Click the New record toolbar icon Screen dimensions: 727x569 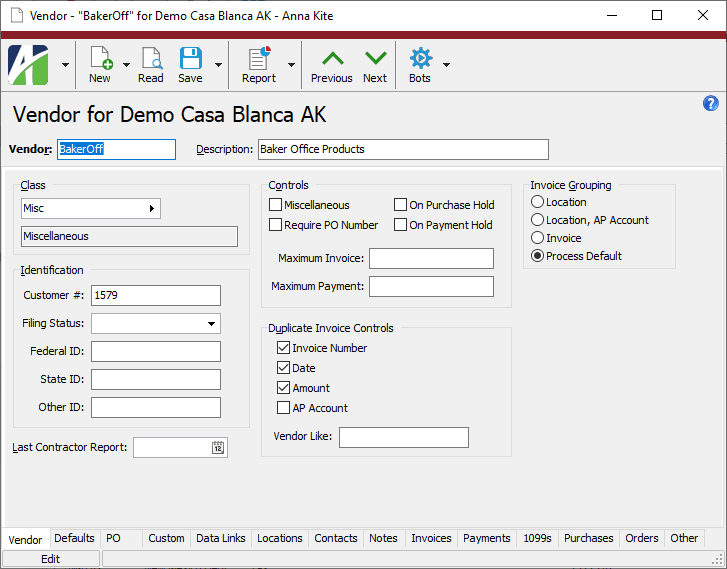point(100,59)
